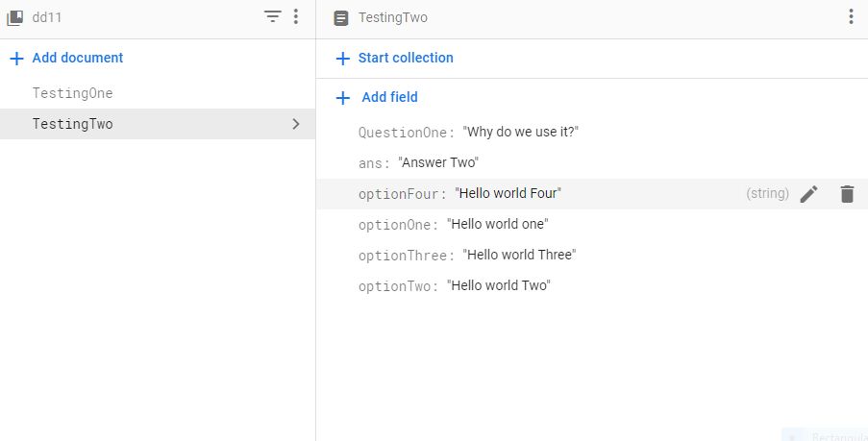
Task: Select the TestingOne document
Action: coord(73,93)
